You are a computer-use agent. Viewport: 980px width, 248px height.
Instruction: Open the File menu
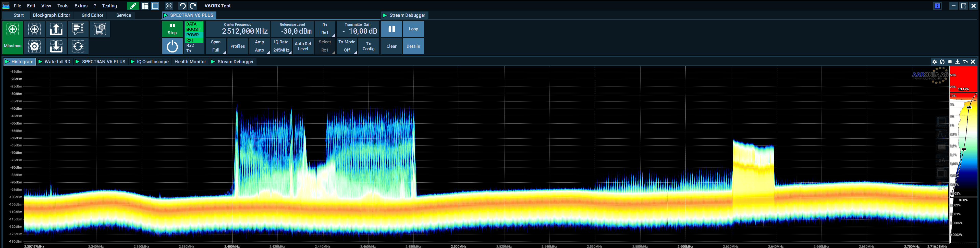coord(18,6)
